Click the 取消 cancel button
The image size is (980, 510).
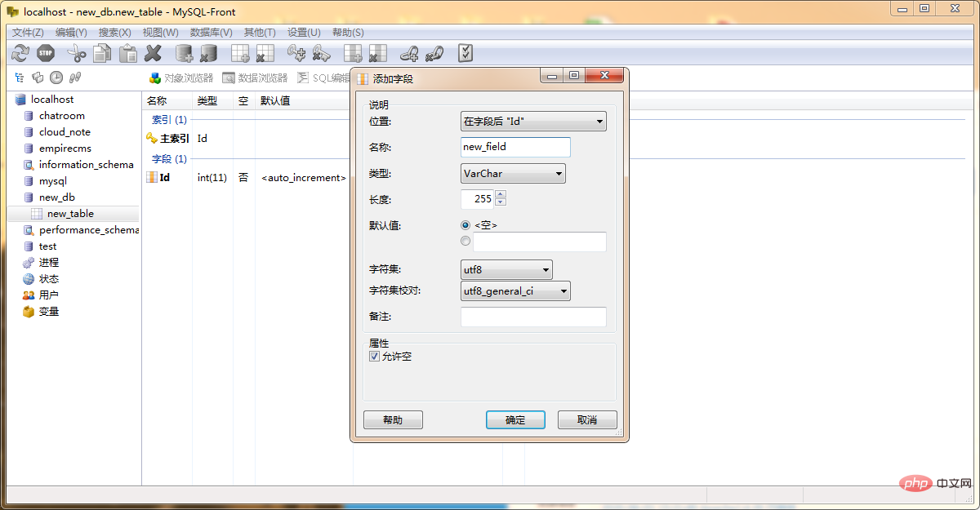pos(587,419)
